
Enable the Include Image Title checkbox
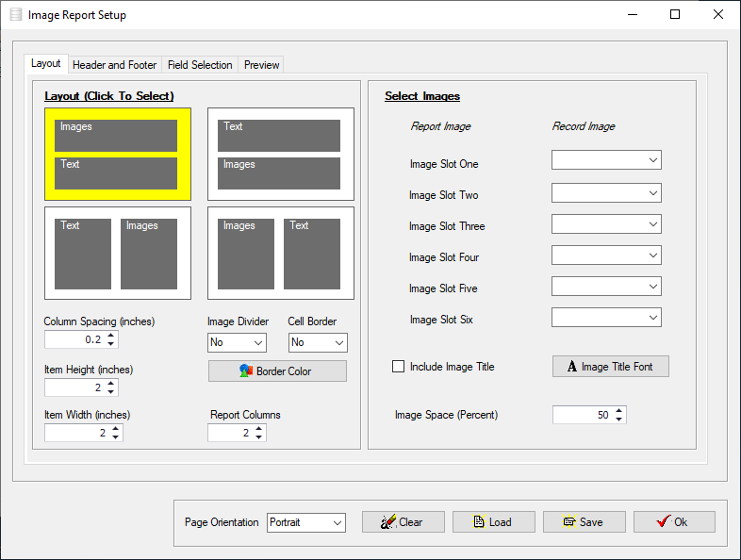(x=399, y=367)
